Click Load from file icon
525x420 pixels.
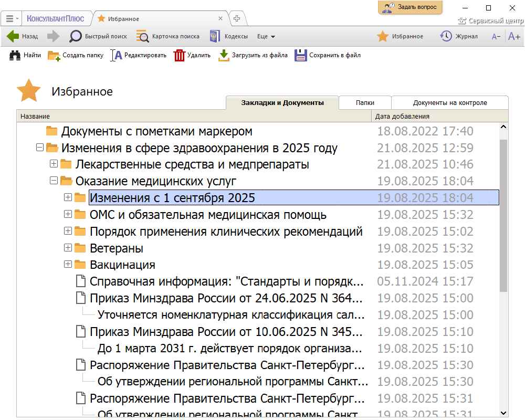pos(224,55)
